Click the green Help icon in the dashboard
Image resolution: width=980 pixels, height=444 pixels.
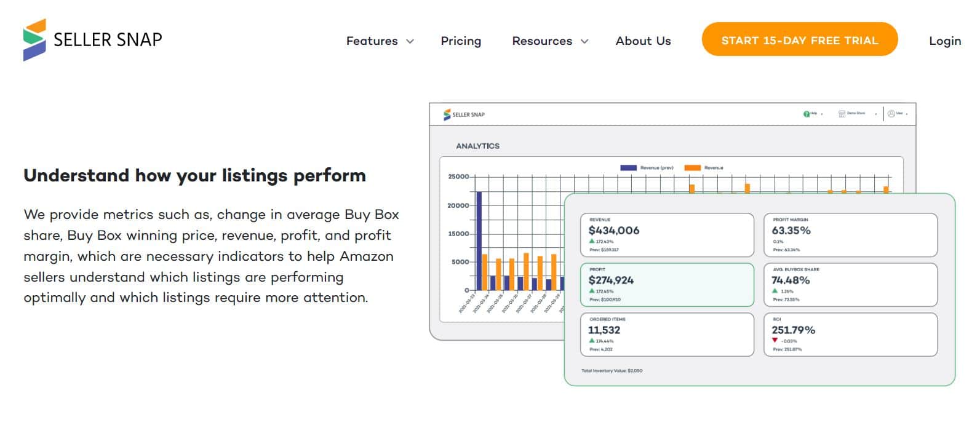[807, 114]
